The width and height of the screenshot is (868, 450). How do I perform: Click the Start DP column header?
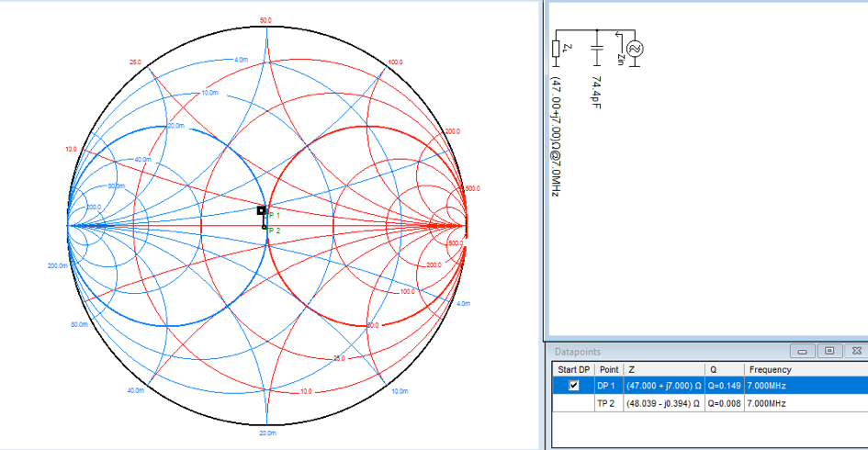click(x=573, y=369)
